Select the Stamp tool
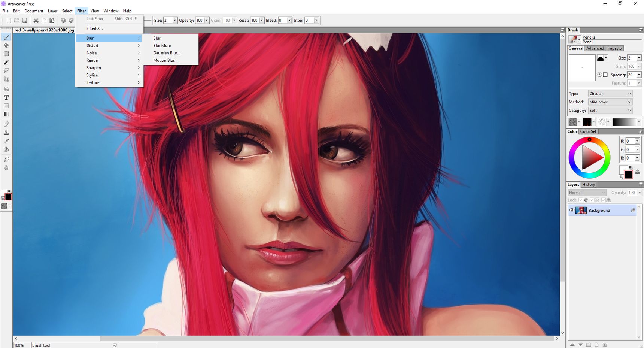 click(x=6, y=133)
